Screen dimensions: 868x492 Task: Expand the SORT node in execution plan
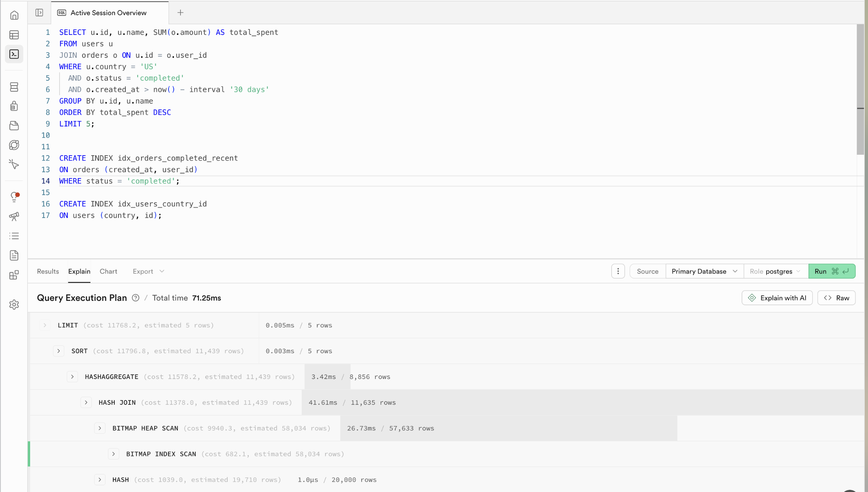click(58, 351)
